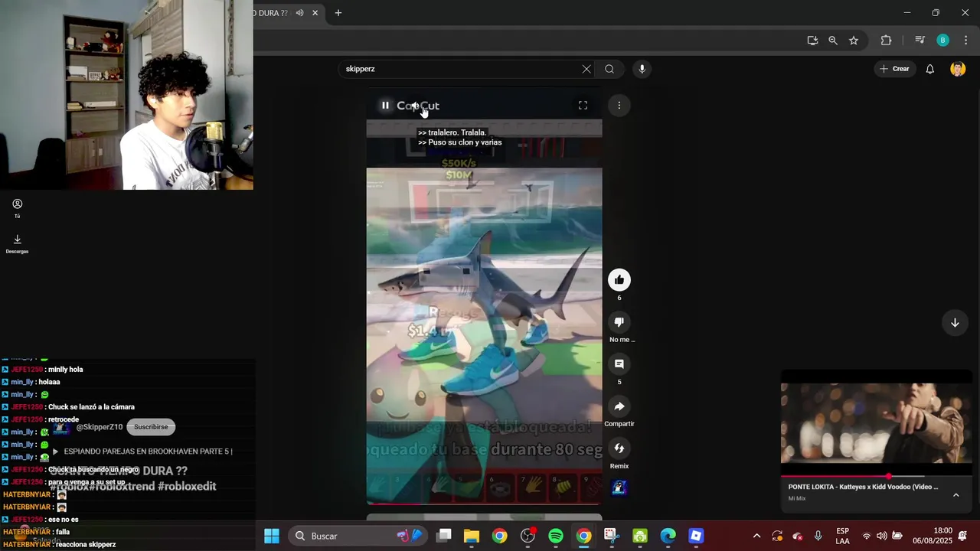Open Task View on taskbar
The width and height of the screenshot is (980, 551).
click(444, 536)
